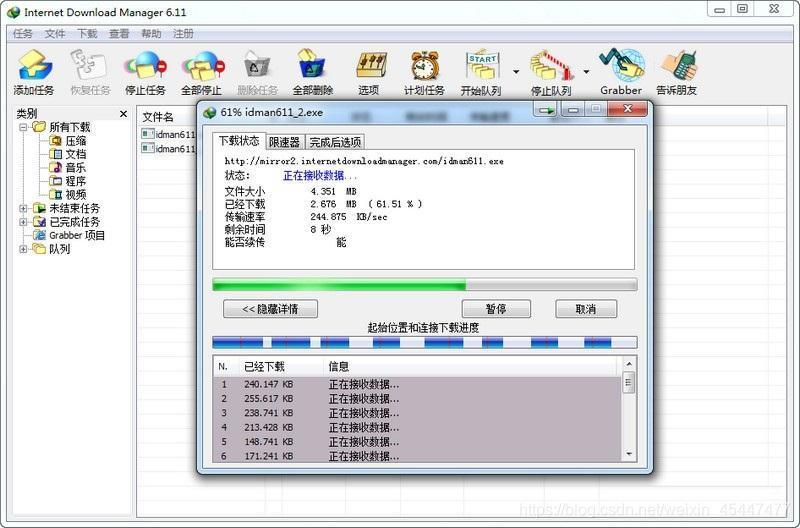The width and height of the screenshot is (800, 528).
Task: Click the 添加任务 (Add task) toolbar icon
Action: pyautogui.click(x=34, y=72)
